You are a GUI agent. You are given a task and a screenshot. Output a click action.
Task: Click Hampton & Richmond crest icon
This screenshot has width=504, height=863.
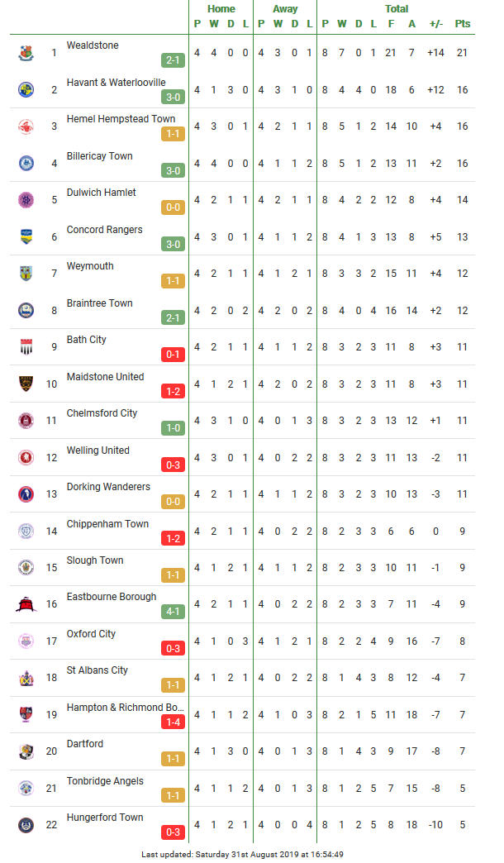tap(26, 714)
